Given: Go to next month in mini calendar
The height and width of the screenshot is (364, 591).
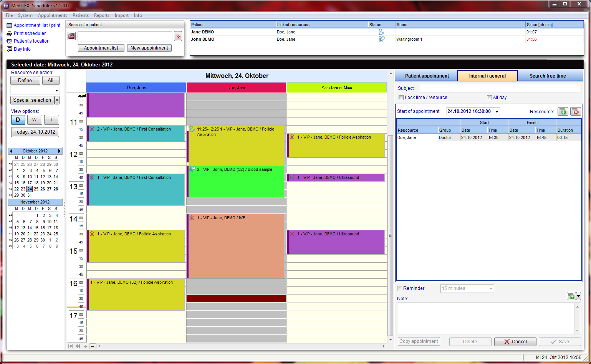Looking at the screenshot, I should tap(60, 151).
